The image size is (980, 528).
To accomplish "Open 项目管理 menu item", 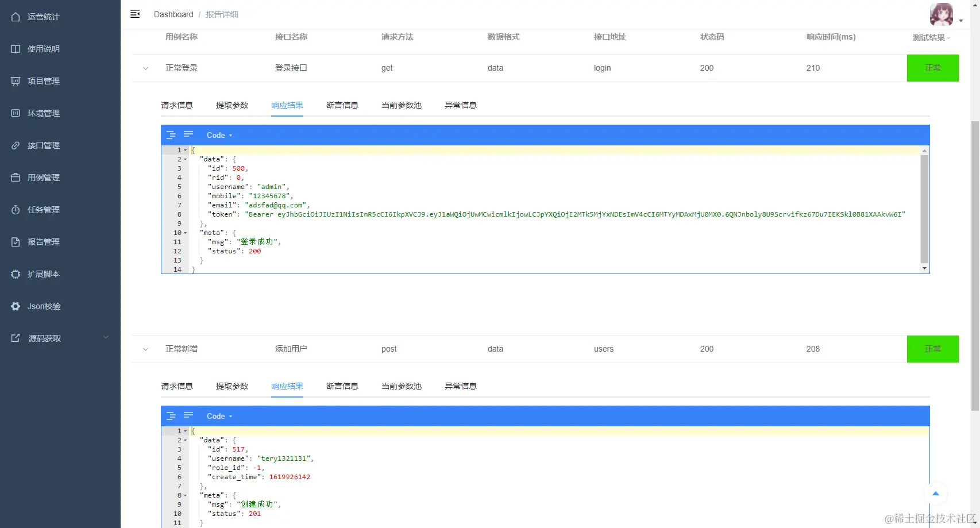I will 60,81.
